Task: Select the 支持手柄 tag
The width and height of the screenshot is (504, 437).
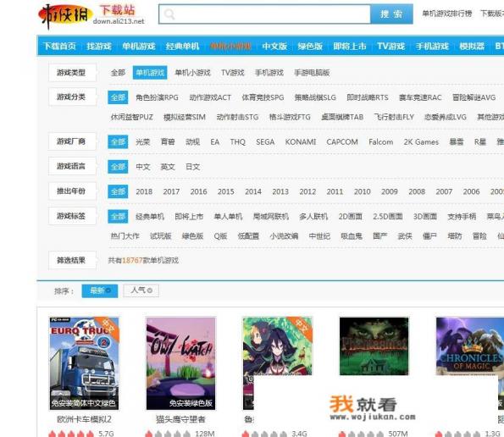Action: pyautogui.click(x=462, y=217)
